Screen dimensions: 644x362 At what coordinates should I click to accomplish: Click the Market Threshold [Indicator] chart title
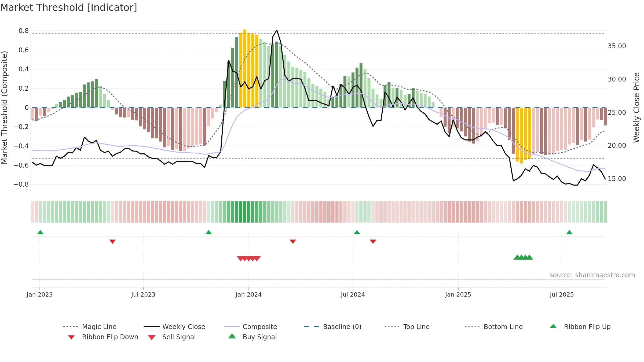(x=69, y=8)
